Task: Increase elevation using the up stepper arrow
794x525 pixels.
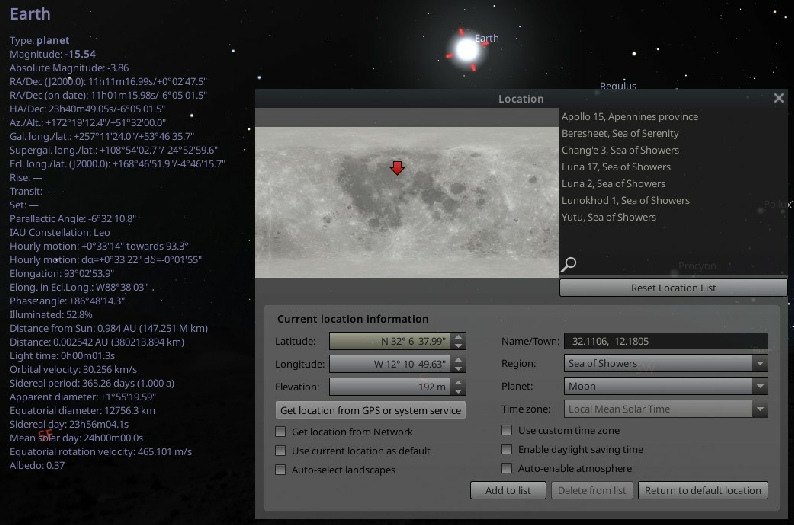Action: pos(459,382)
